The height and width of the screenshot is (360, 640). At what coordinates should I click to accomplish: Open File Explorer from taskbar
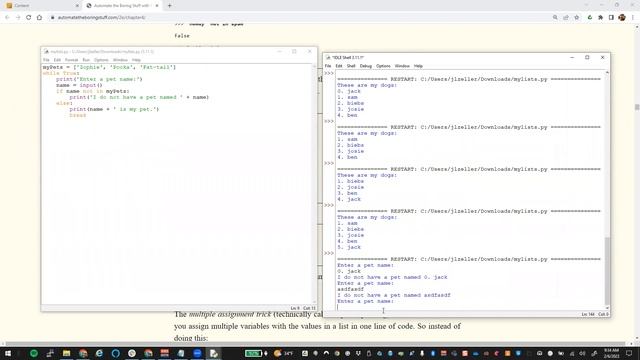(x=67, y=353)
